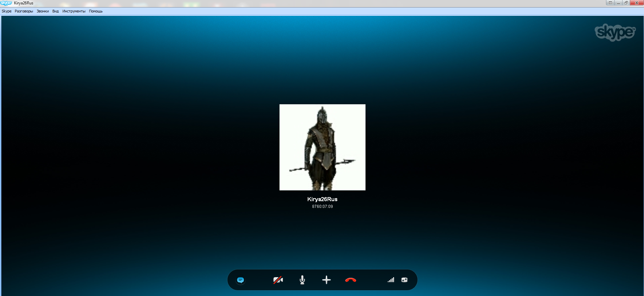This screenshot has height=296, width=644.
Task: Click the call duration timer 8760:07:09
Action: coord(322,207)
